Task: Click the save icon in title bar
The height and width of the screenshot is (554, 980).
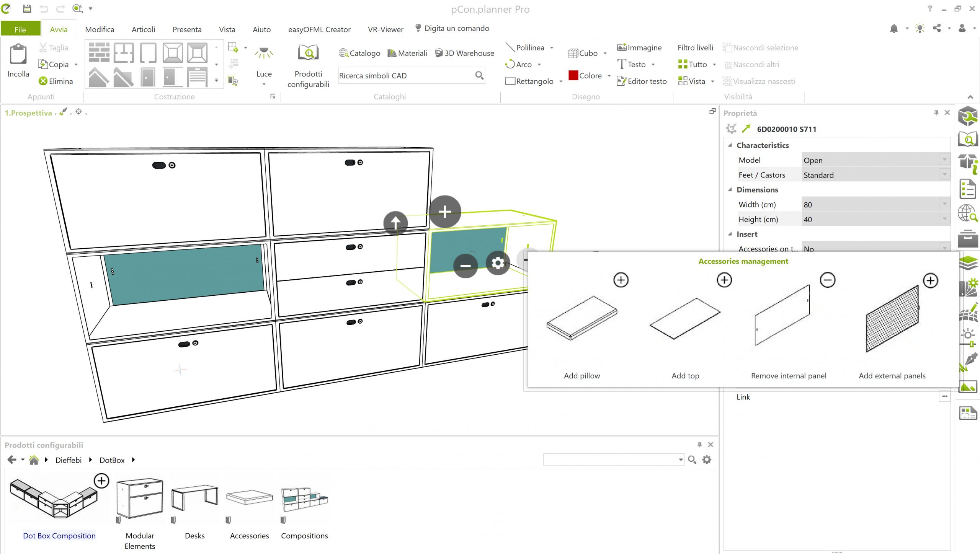Action: 26,8
